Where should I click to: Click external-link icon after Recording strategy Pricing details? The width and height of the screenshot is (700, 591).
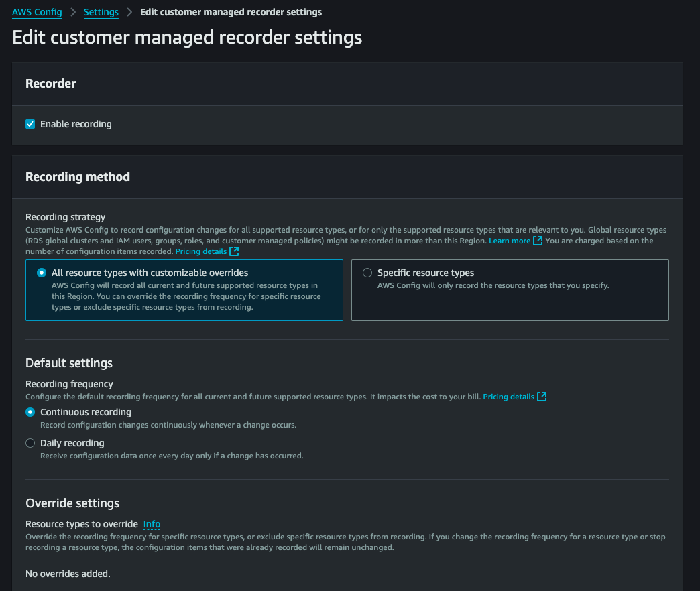[234, 251]
